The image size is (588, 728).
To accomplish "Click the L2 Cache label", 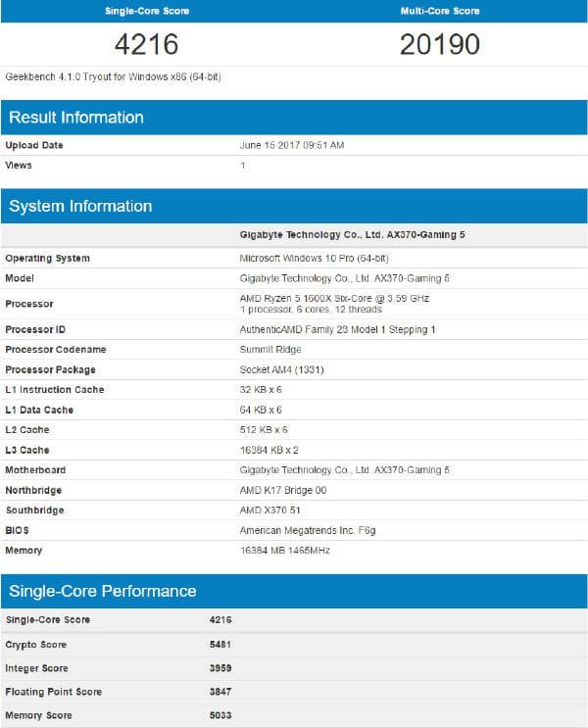I will point(26,430).
